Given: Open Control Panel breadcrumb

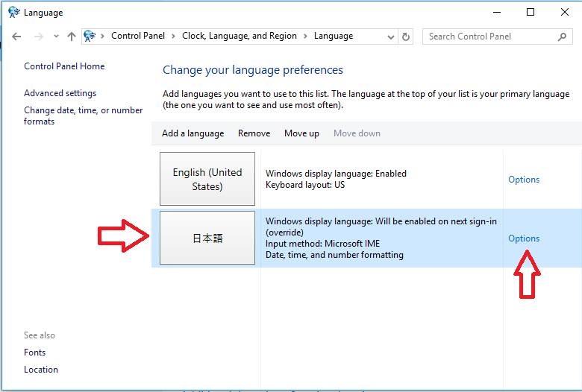Looking at the screenshot, I should [138, 36].
